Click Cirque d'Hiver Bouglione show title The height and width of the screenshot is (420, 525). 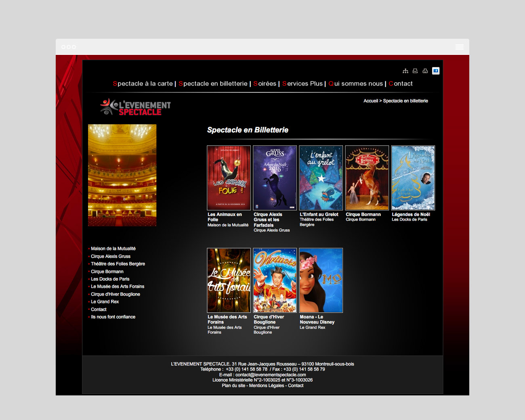click(x=269, y=320)
